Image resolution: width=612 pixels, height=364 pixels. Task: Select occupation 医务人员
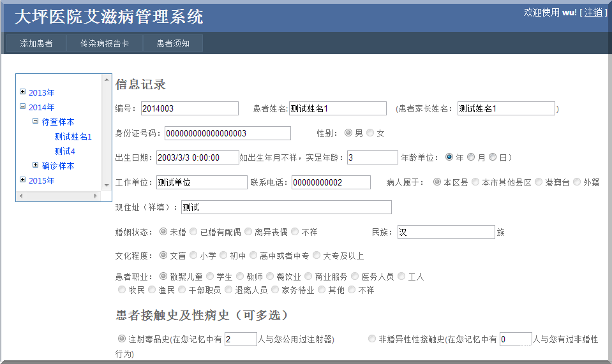click(355, 276)
